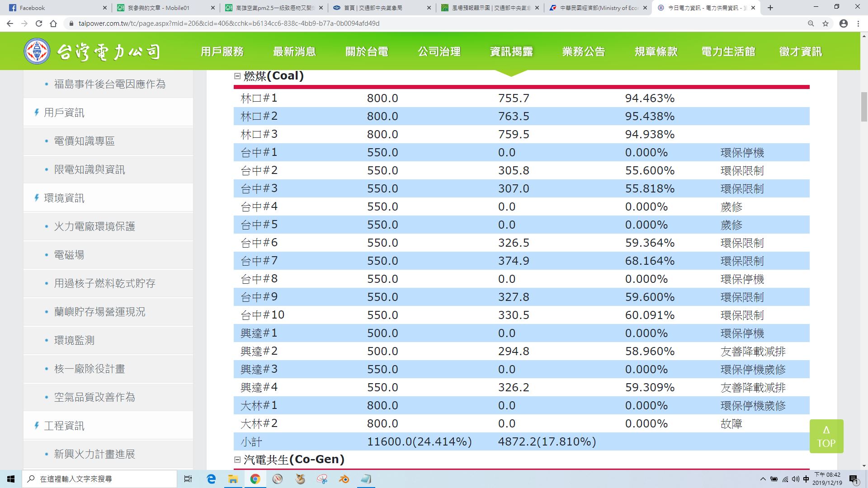
Task: Click the Taipower company logo
Action: click(x=92, y=52)
